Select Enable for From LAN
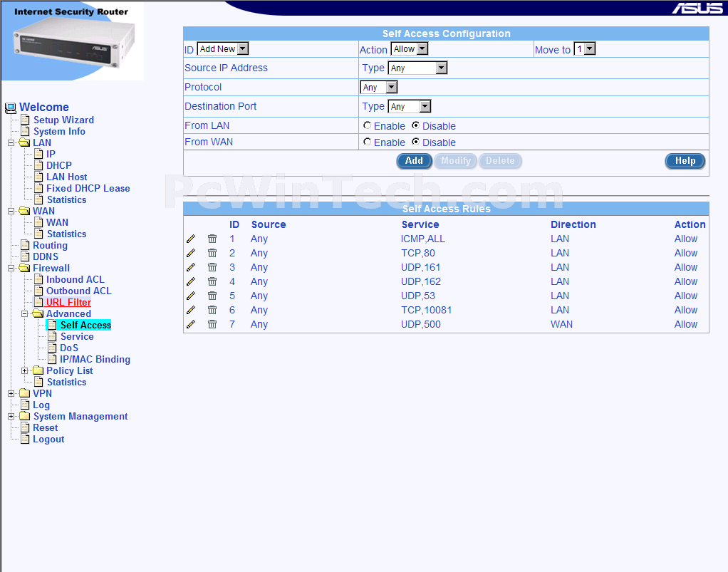728x572 pixels. click(368, 125)
